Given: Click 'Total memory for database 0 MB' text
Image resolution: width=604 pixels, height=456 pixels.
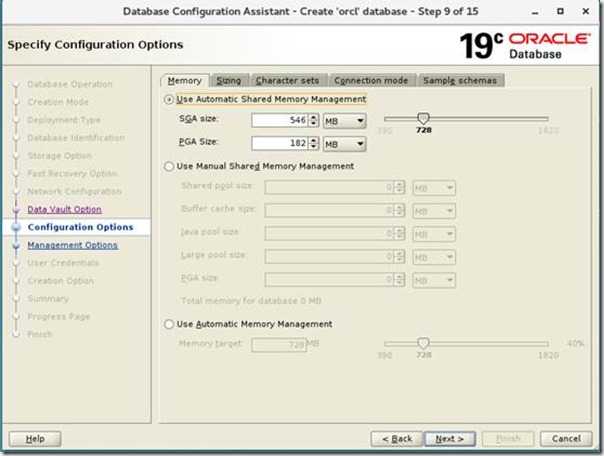Looking at the screenshot, I should pyautogui.click(x=251, y=301).
